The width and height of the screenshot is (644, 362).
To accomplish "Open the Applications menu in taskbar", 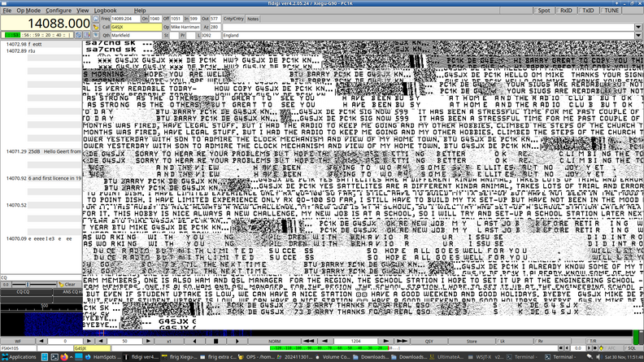I will (x=20, y=357).
